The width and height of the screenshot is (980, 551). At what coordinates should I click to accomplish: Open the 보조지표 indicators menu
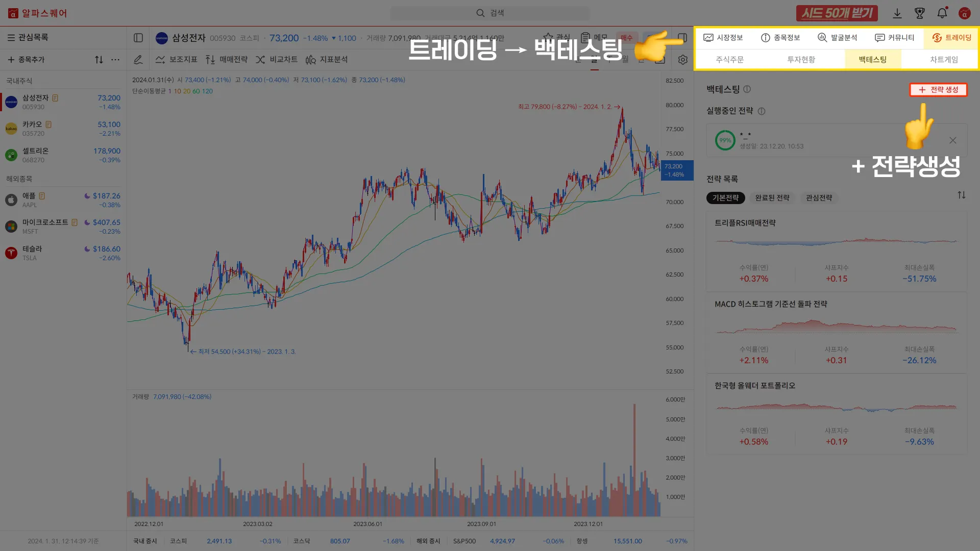point(177,60)
